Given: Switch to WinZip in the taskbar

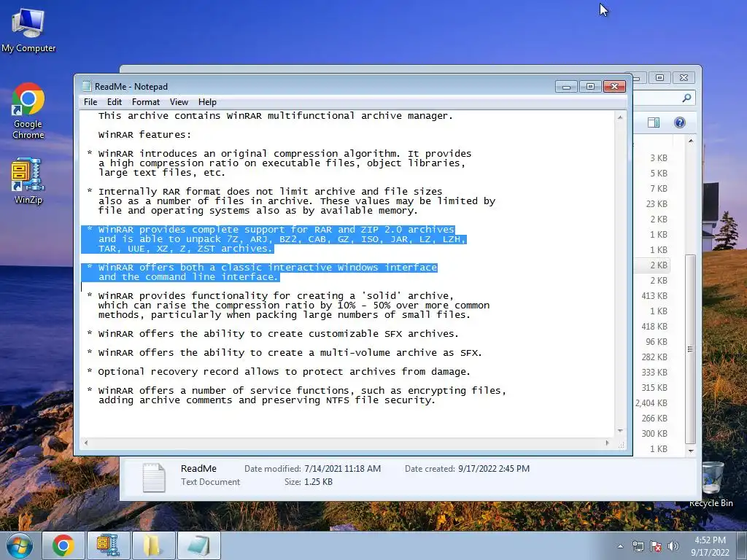Looking at the screenshot, I should pos(108,545).
